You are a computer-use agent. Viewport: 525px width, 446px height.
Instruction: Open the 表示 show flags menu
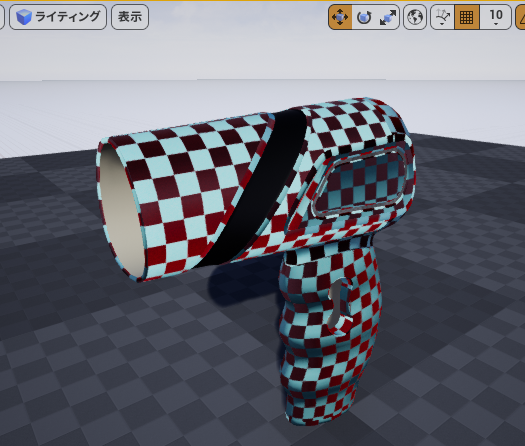(x=130, y=17)
